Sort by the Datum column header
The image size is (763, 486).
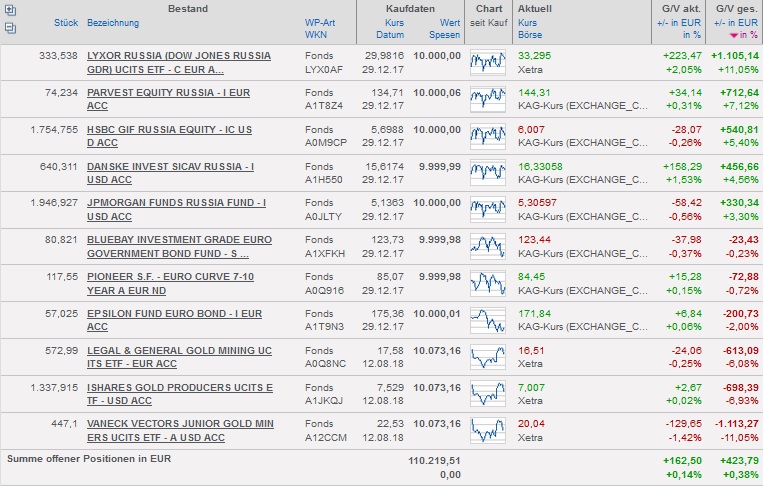(390, 35)
